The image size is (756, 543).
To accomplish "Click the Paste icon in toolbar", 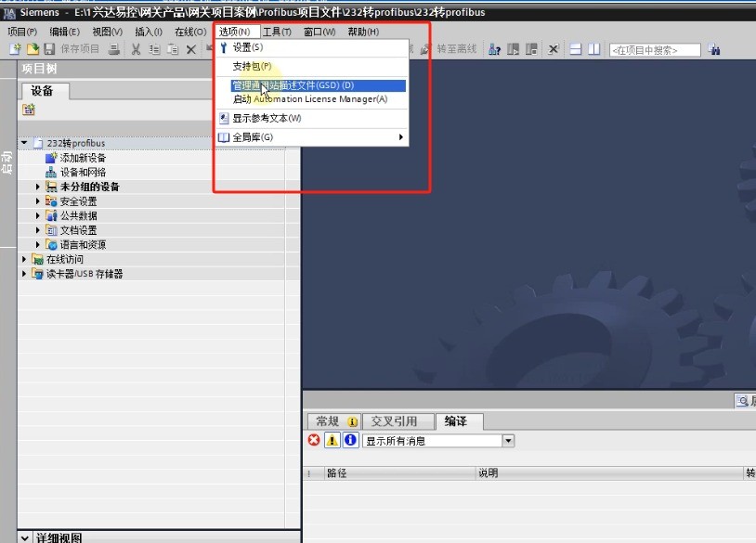I will tap(173, 48).
